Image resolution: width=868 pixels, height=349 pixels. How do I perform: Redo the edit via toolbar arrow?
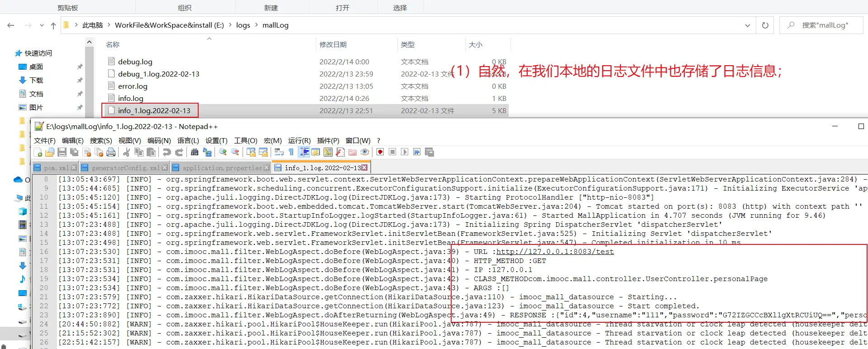coord(179,152)
